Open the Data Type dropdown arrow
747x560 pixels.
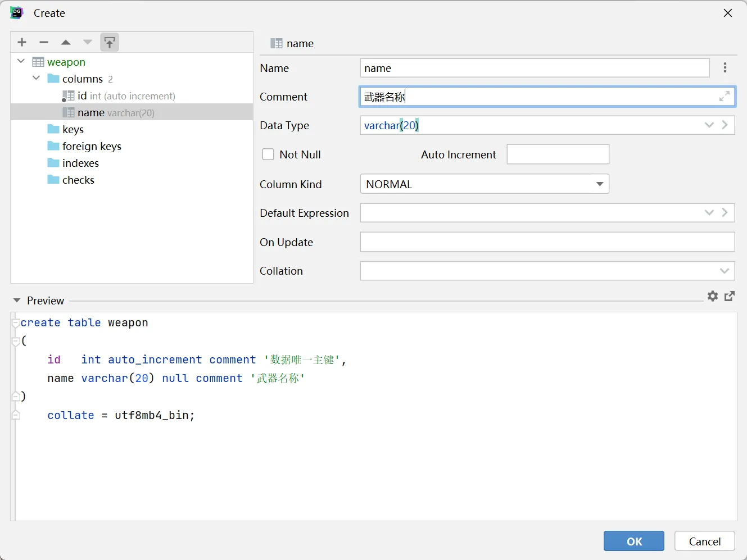[x=709, y=125]
